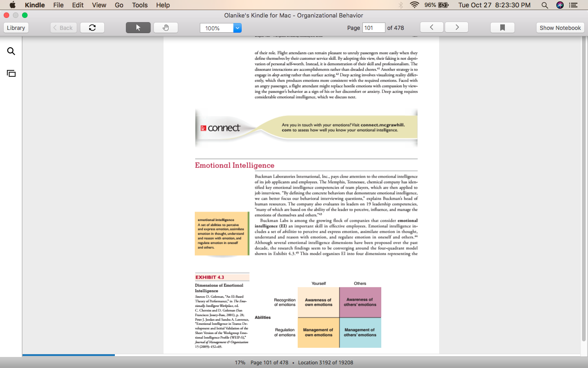Select the hand pan tool
Viewport: 588px width, 368px height.
tap(166, 28)
